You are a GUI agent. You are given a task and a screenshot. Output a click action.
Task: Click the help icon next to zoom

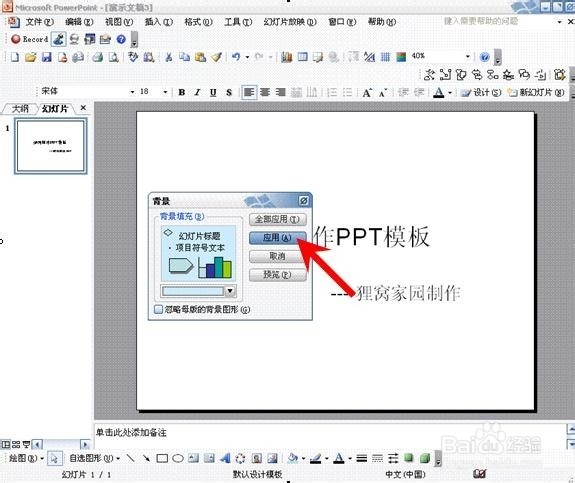point(485,57)
